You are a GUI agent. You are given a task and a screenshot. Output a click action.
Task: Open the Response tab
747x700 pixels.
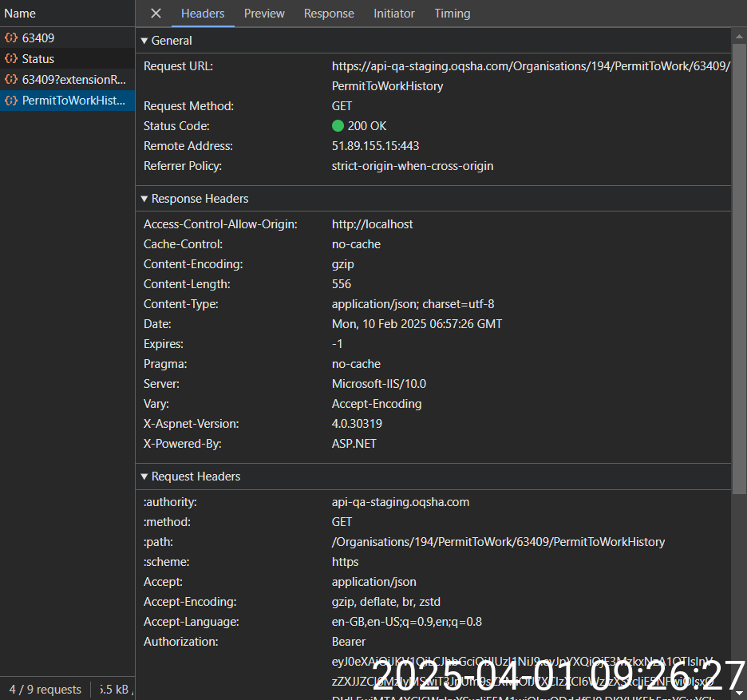click(x=329, y=14)
